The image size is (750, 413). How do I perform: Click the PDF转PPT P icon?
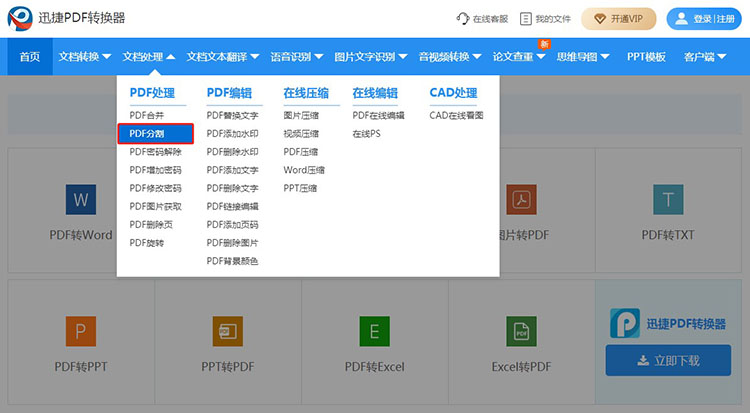pyautogui.click(x=81, y=331)
